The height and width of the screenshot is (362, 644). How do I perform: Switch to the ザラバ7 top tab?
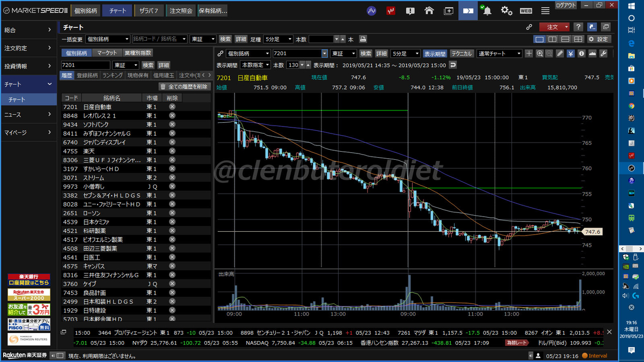[x=149, y=10]
